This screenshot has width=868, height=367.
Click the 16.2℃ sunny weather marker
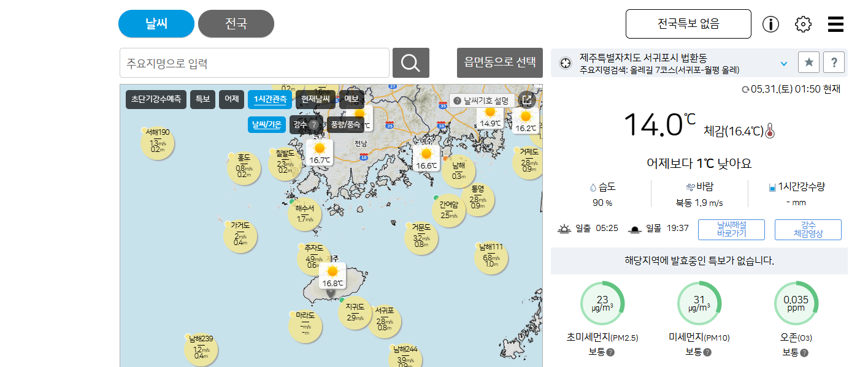click(x=526, y=121)
